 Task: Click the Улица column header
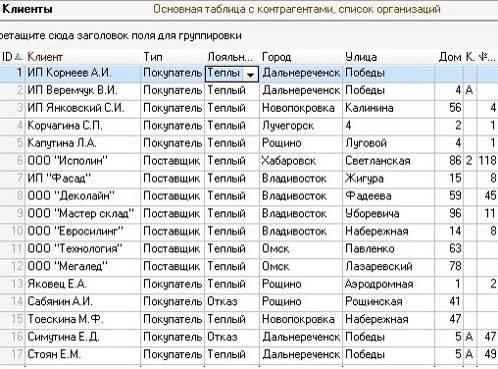pyautogui.click(x=361, y=57)
